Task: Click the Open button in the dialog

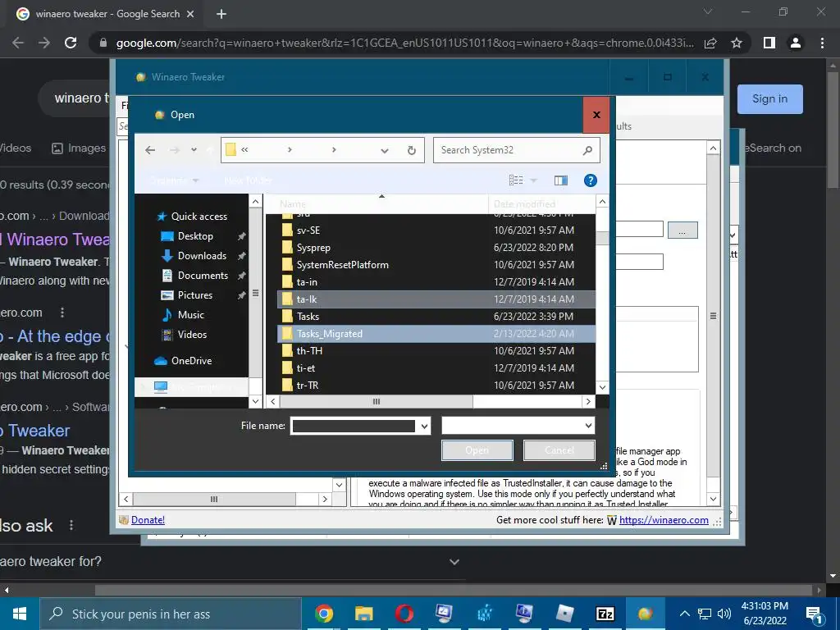Action: pyautogui.click(x=477, y=450)
